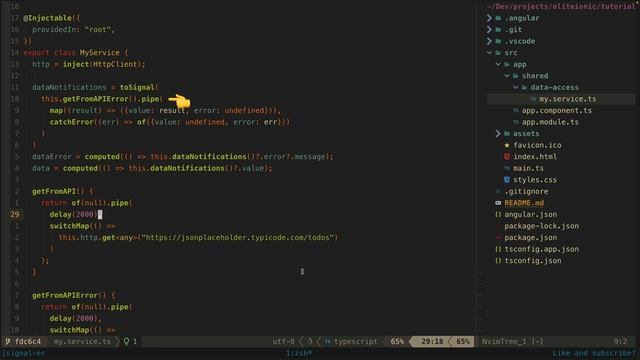Image resolution: width=640 pixels, height=360 pixels.
Task: Click the .vscode folder icon
Action: point(498,41)
